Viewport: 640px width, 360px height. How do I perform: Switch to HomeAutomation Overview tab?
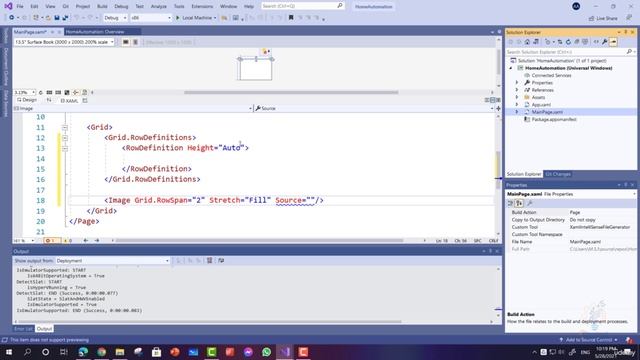[95, 32]
